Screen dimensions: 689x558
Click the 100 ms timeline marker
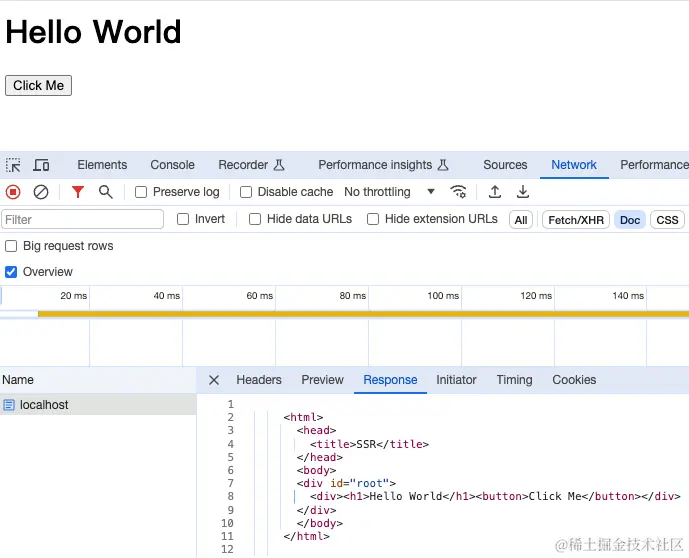click(443, 296)
